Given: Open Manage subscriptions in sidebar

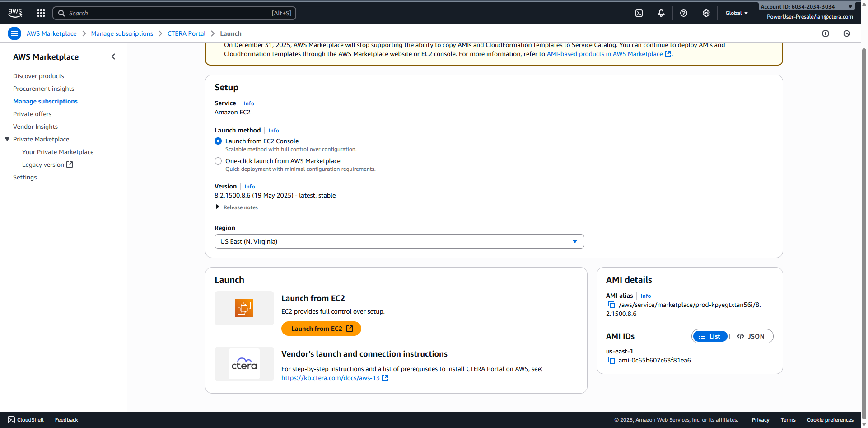Looking at the screenshot, I should (x=45, y=101).
